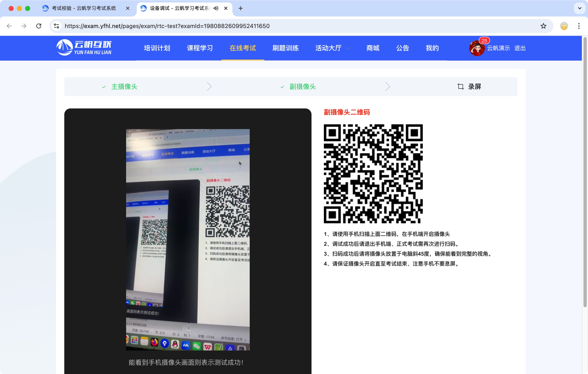This screenshot has height=374, width=588.
Task: Click the Yun Fan Hu Lian logo
Action: (84, 47)
